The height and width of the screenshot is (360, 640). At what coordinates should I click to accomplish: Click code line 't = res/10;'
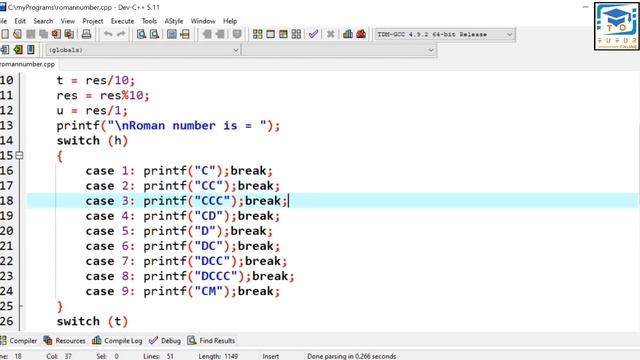tap(96, 80)
